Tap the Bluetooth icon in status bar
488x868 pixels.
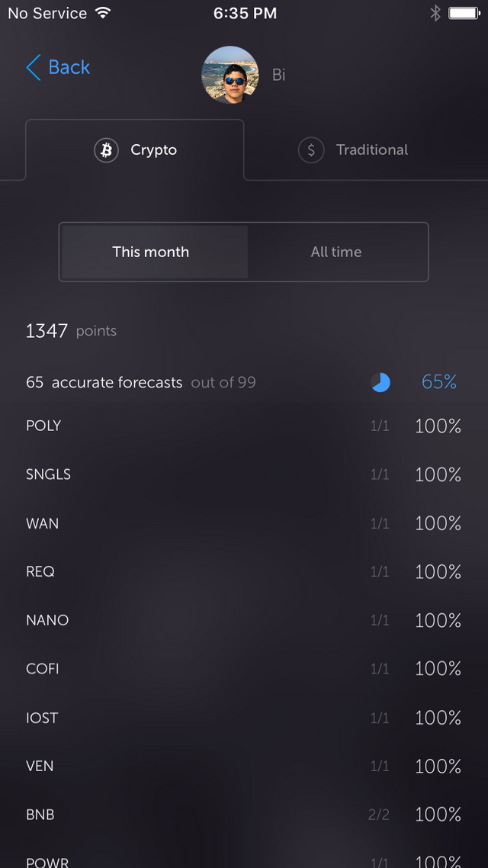[435, 13]
